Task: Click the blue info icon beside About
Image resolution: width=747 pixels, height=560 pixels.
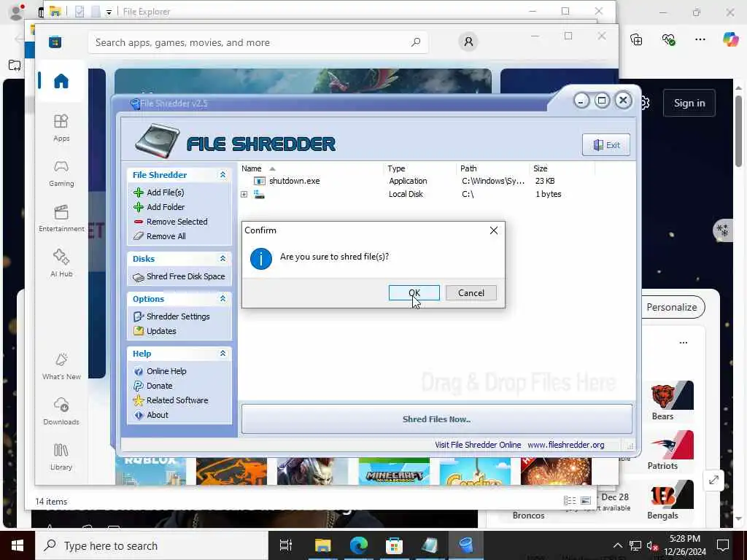Action: tap(139, 415)
